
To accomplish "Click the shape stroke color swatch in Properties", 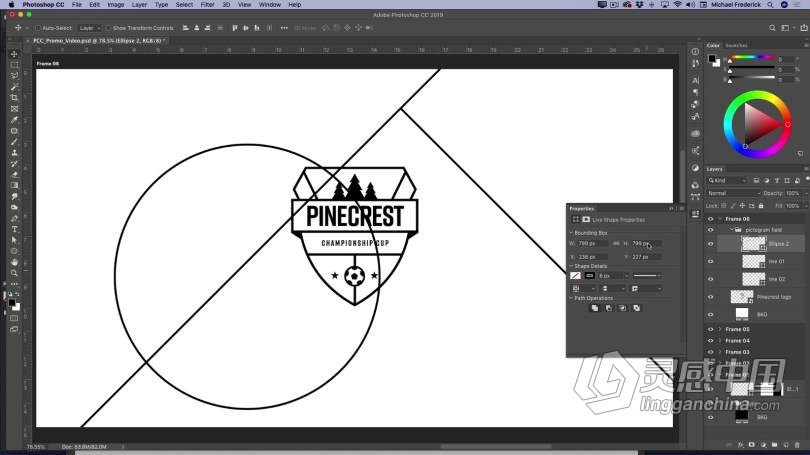I will coord(590,276).
